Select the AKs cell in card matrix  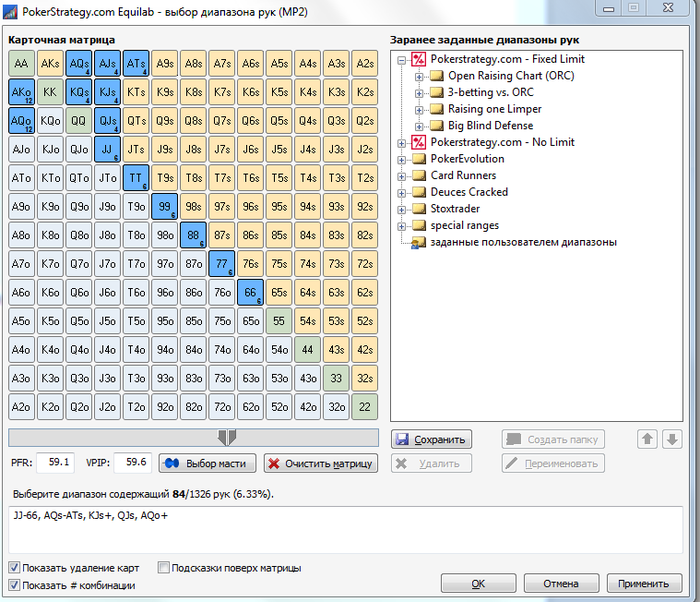pos(50,63)
